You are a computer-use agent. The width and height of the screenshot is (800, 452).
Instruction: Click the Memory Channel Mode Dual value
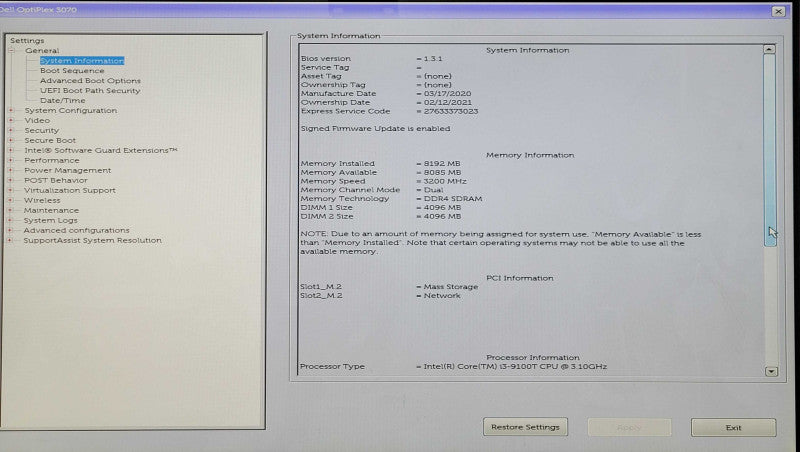[x=434, y=190]
